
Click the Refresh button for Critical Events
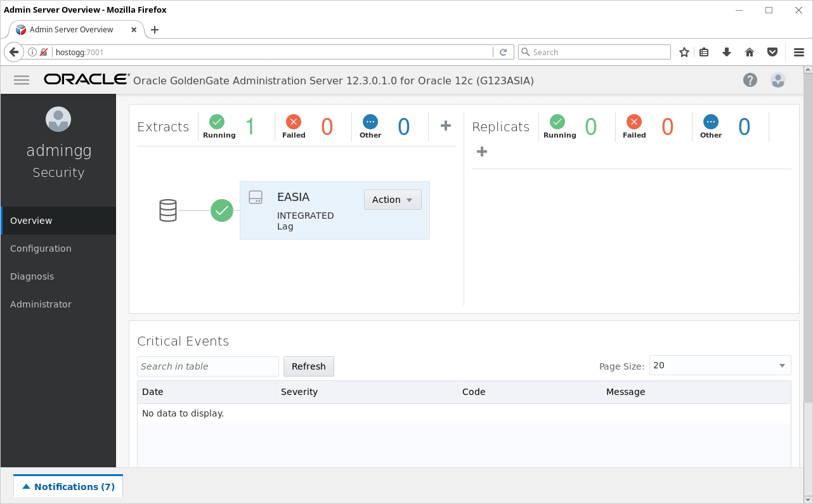(x=309, y=366)
